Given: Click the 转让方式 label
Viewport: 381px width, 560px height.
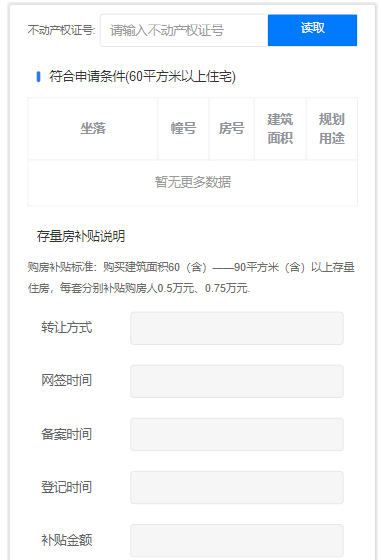Looking at the screenshot, I should coord(67,328).
